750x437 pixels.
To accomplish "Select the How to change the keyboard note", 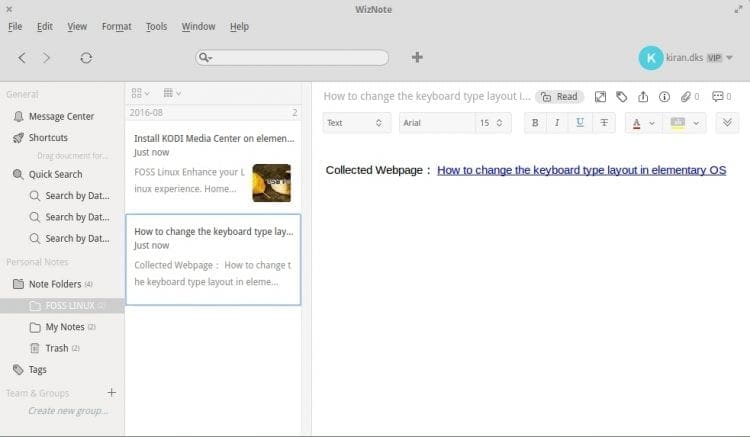I will click(x=213, y=260).
